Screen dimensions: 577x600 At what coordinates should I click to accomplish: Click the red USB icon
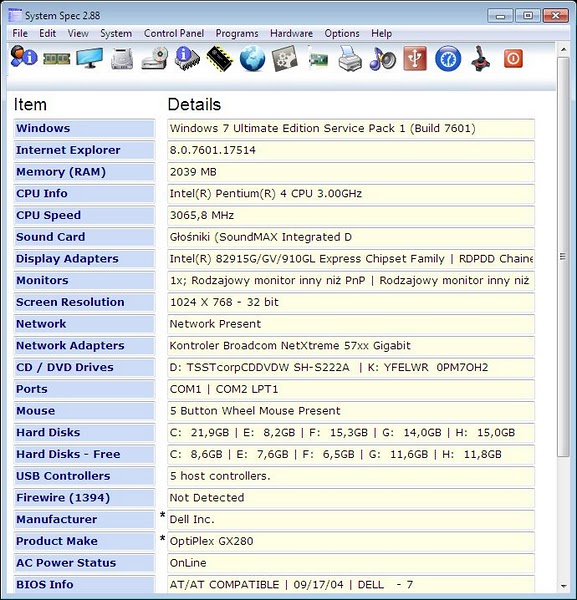(x=415, y=58)
